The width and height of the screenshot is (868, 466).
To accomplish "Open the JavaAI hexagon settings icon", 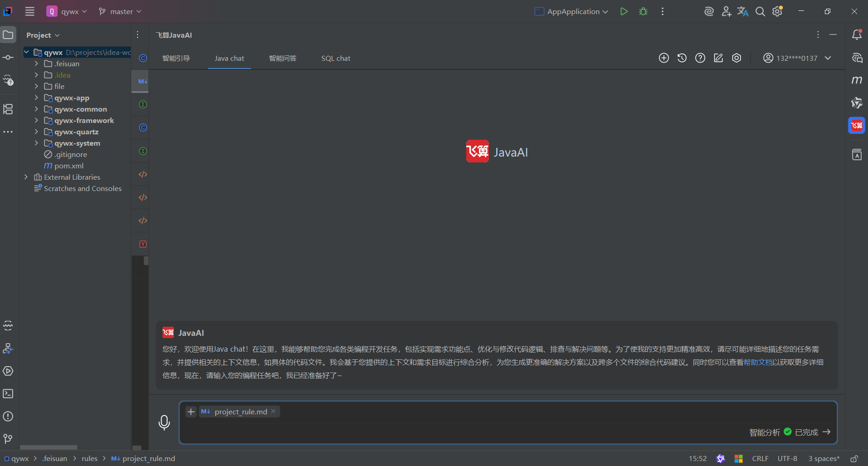I will (736, 58).
